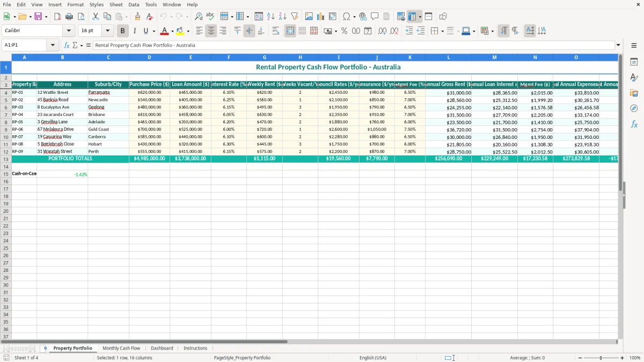Viewport: 644px width, 362px height.
Task: Toggle Merge and Center Cells
Action: click(290, 31)
